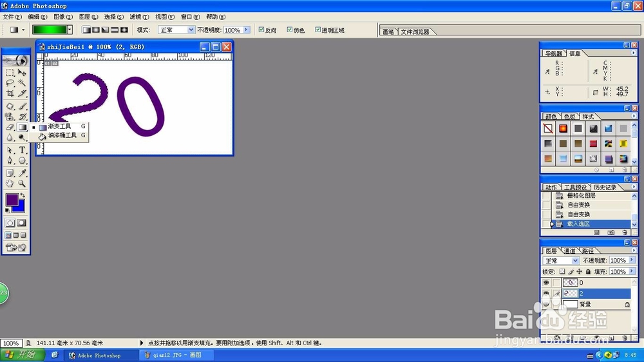The width and height of the screenshot is (644, 362).
Task: Open the 文件(F) menu
Action: point(12,17)
